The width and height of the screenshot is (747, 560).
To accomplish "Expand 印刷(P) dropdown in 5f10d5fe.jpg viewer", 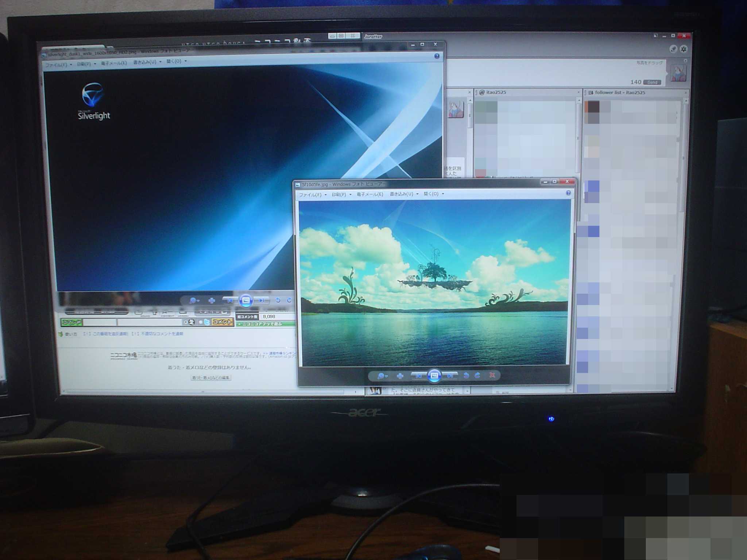I will [351, 194].
